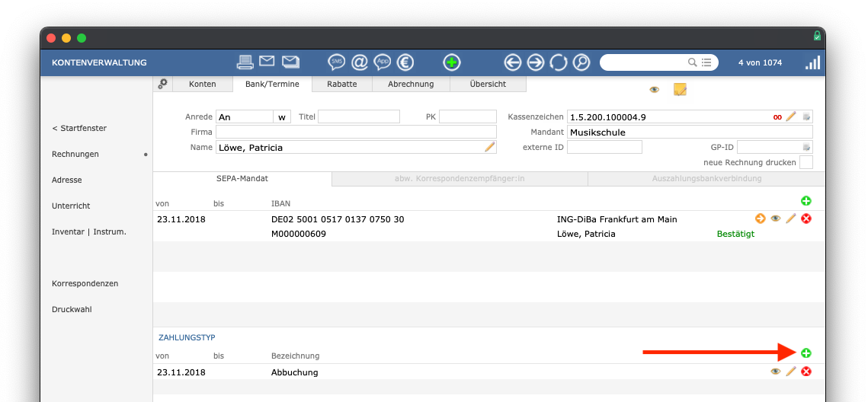Viewport: 868px width, 402px height.
Task: Click into the Titel input field
Action: click(x=359, y=116)
